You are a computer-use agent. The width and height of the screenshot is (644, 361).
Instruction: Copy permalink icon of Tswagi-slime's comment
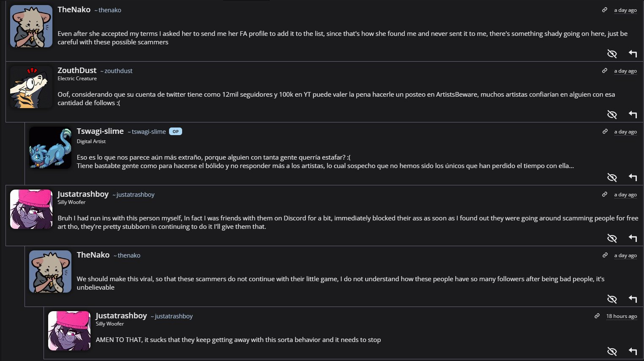point(605,132)
